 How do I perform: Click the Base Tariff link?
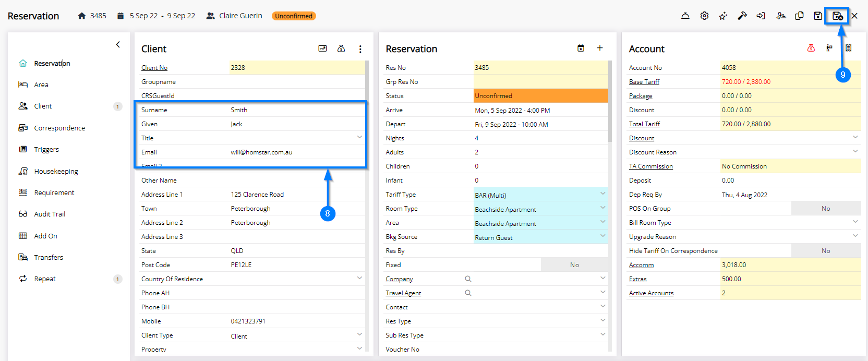point(644,82)
